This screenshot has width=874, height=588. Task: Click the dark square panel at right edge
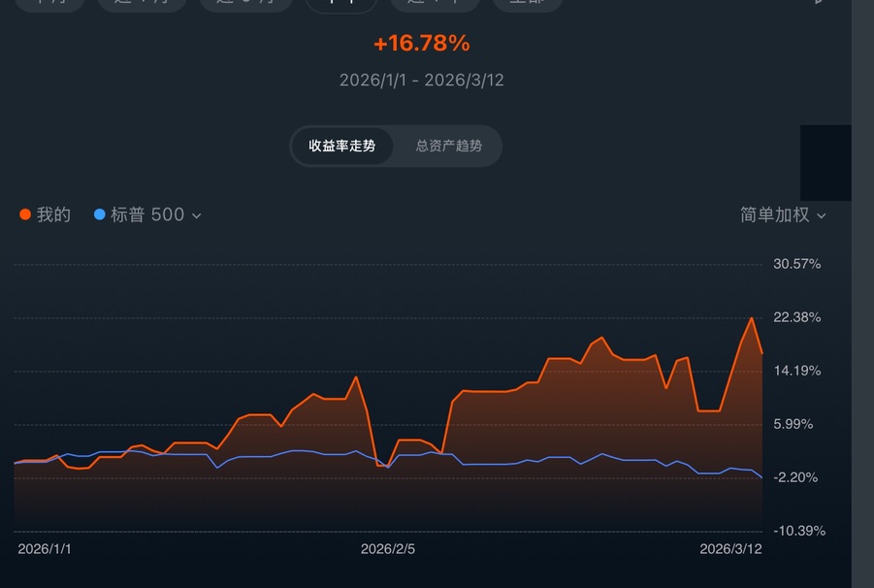pyautogui.click(x=825, y=163)
